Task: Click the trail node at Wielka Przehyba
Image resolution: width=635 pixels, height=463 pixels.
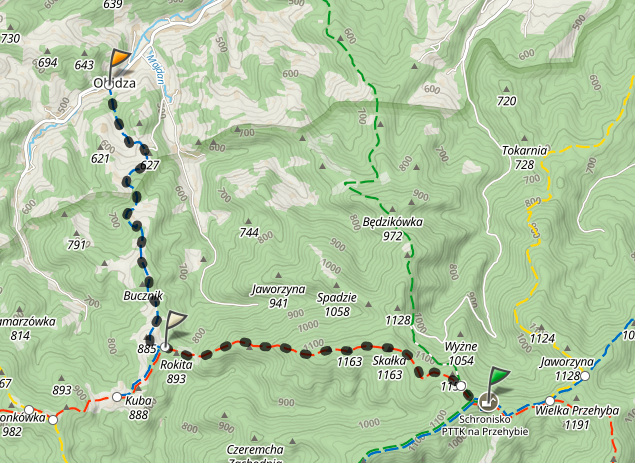Action: click(x=550, y=401)
